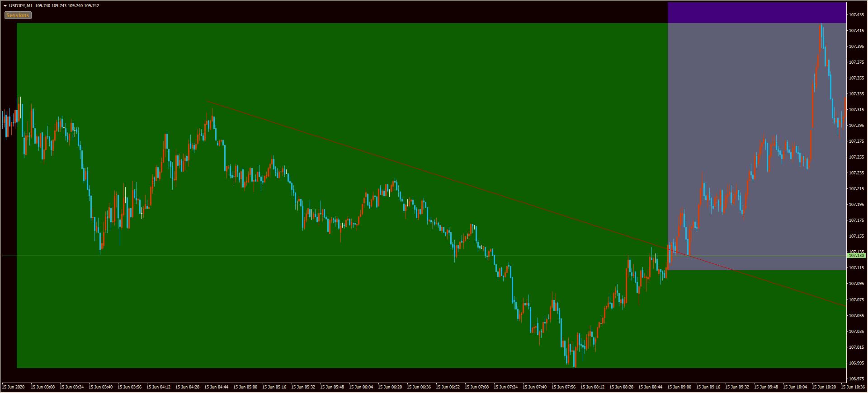The height and width of the screenshot is (393, 868).
Task: Click the 15 Jun 09:00 time label
Action: pyautogui.click(x=679, y=387)
